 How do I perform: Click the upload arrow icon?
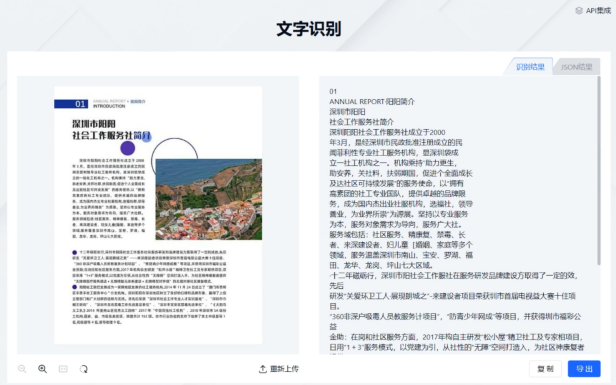point(262,369)
